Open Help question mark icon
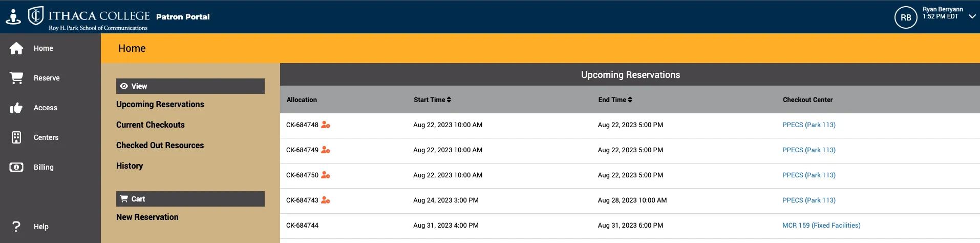This screenshot has width=980, height=243. tap(16, 227)
